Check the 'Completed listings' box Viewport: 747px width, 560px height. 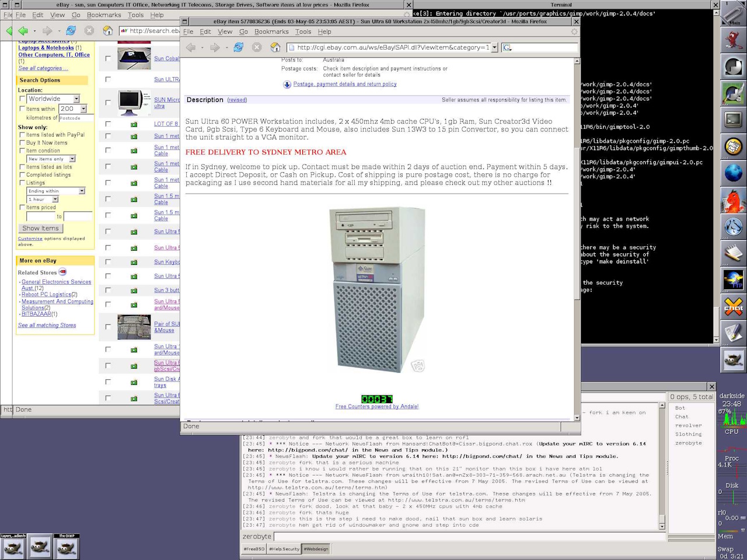tap(22, 175)
